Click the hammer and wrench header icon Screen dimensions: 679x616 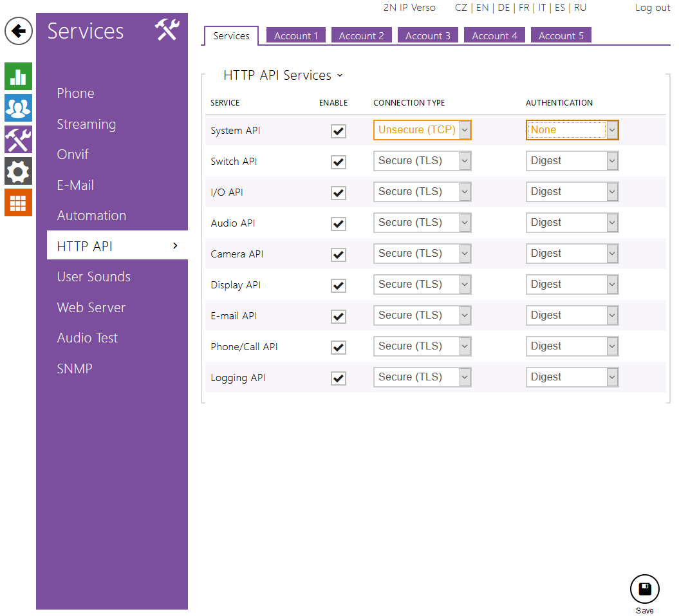point(167,30)
